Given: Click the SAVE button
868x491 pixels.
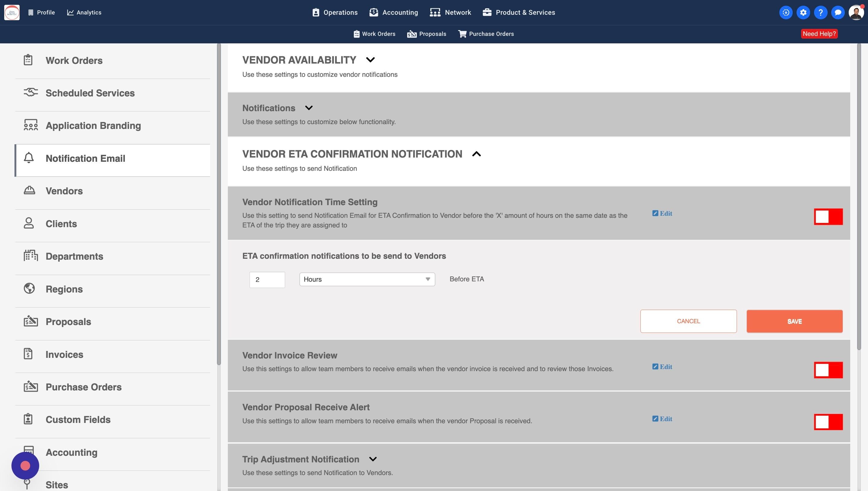Looking at the screenshot, I should click(794, 321).
